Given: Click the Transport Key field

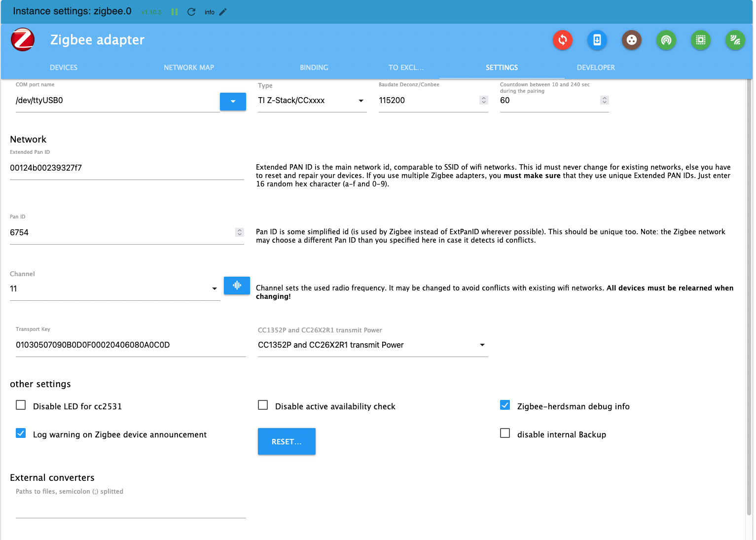Looking at the screenshot, I should (x=131, y=345).
